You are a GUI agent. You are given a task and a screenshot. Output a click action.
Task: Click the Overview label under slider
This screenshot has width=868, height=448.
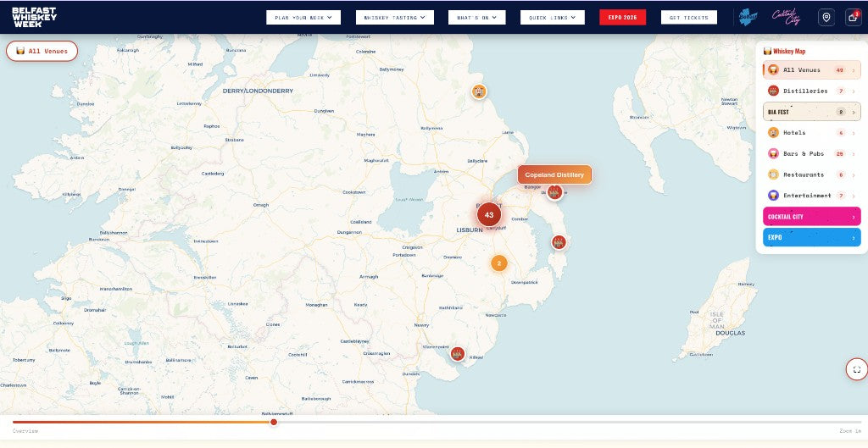(25, 431)
